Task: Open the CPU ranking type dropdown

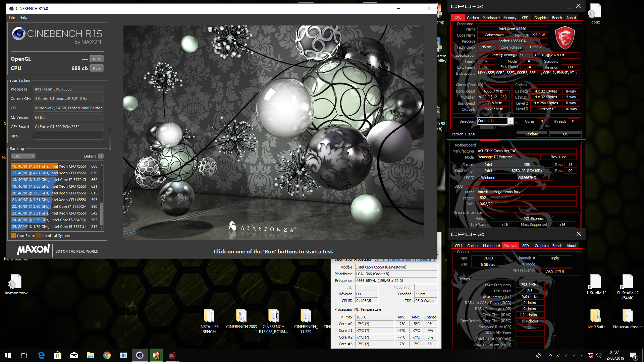Action: coord(23,156)
